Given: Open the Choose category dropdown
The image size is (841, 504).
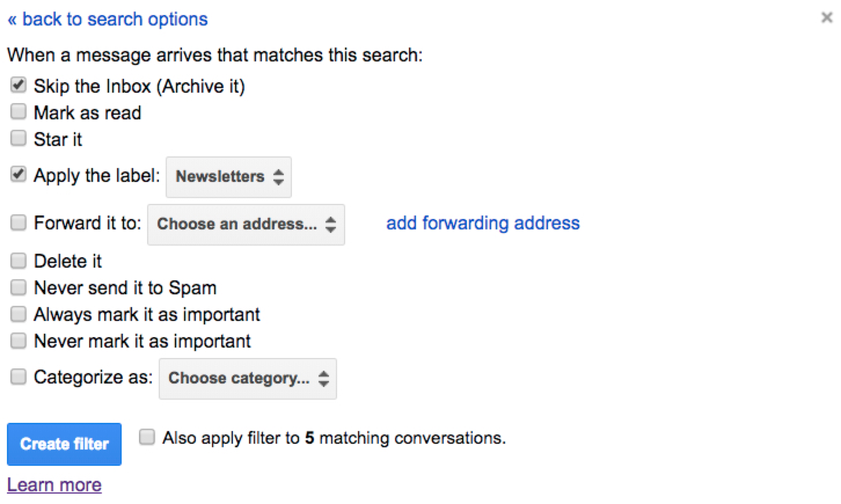Looking at the screenshot, I should coord(248,378).
